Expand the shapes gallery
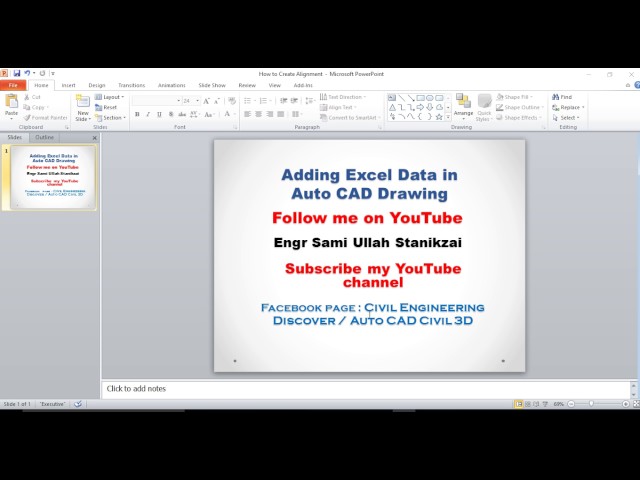Image resolution: width=640 pixels, height=480 pixels. click(448, 118)
